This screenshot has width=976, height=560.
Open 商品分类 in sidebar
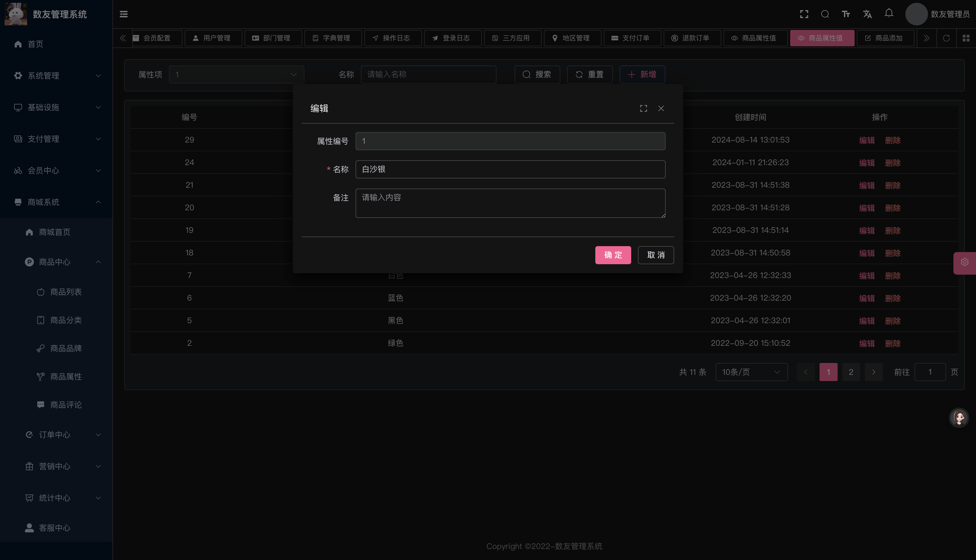(56, 320)
